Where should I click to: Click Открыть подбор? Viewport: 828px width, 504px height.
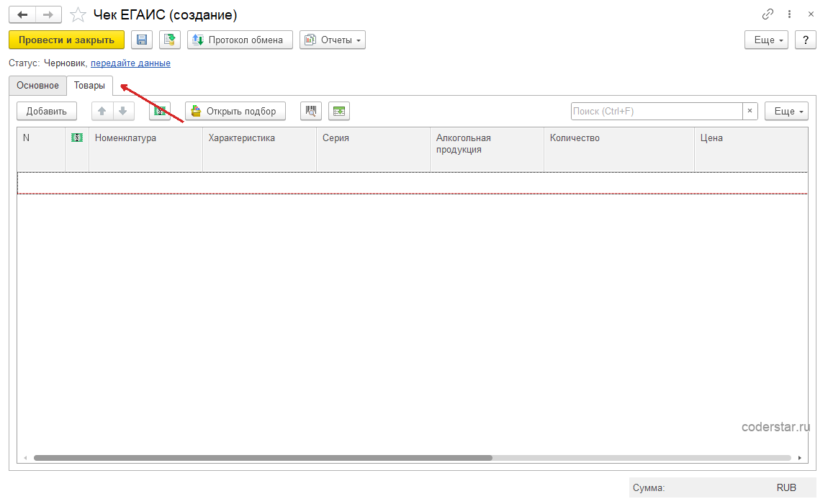235,111
